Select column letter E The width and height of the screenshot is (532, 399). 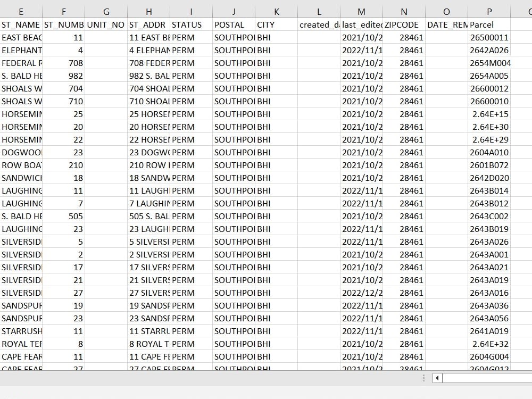(21, 11)
